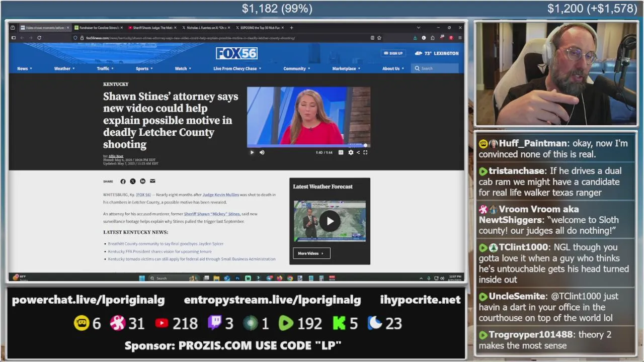Click the SIGN UP button

tap(393, 53)
